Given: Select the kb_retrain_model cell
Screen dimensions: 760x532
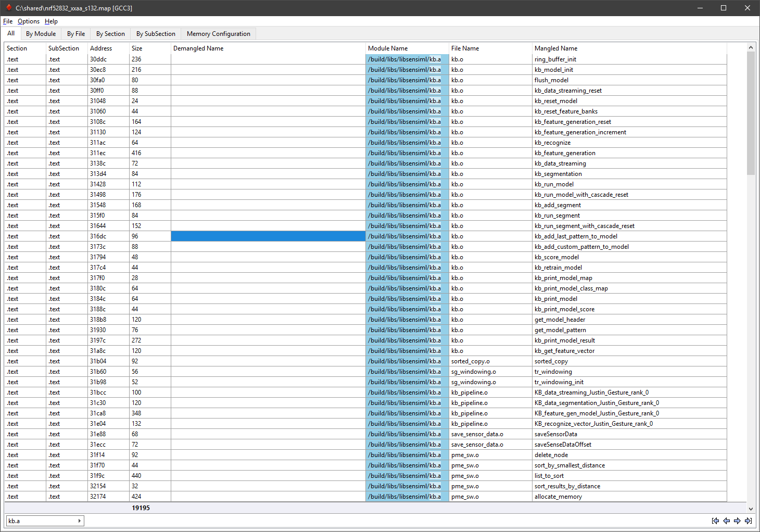Looking at the screenshot, I should [629, 268].
